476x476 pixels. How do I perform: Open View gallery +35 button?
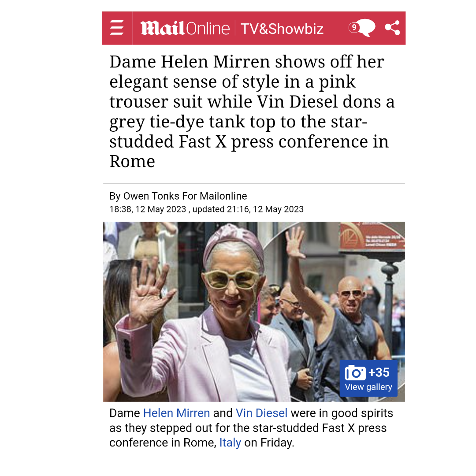(x=368, y=378)
